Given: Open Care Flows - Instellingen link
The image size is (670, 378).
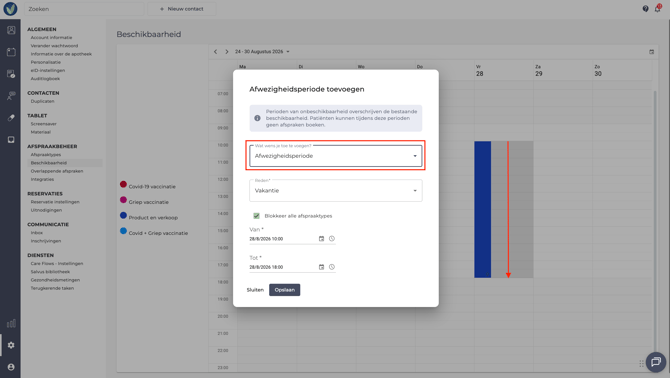Looking at the screenshot, I should [x=57, y=264].
